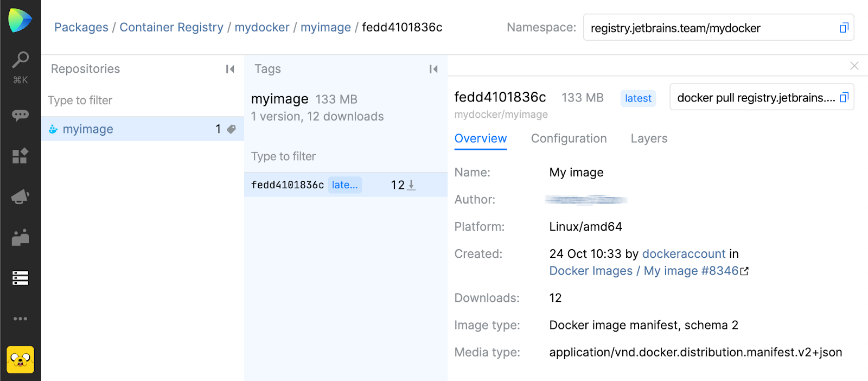
Task: Open the Dashboard blocks icon in sidebar
Action: [x=20, y=156]
